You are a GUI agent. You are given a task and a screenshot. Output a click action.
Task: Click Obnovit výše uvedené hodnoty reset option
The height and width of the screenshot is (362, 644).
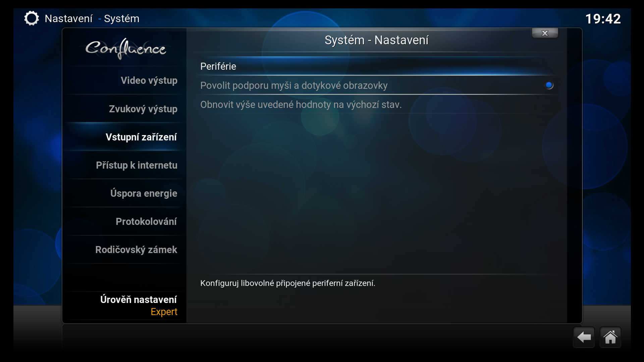pyautogui.click(x=301, y=105)
